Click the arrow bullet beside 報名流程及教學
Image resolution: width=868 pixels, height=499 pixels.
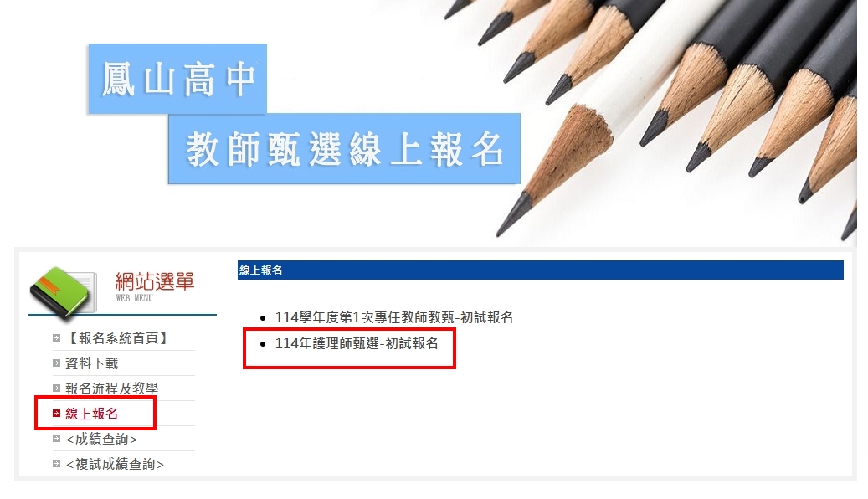pos(56,388)
